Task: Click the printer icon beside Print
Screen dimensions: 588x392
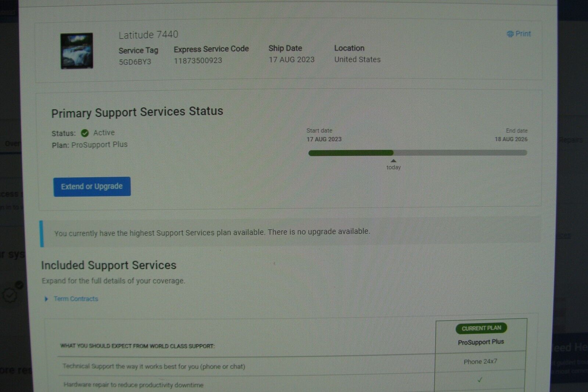Action: coord(510,34)
